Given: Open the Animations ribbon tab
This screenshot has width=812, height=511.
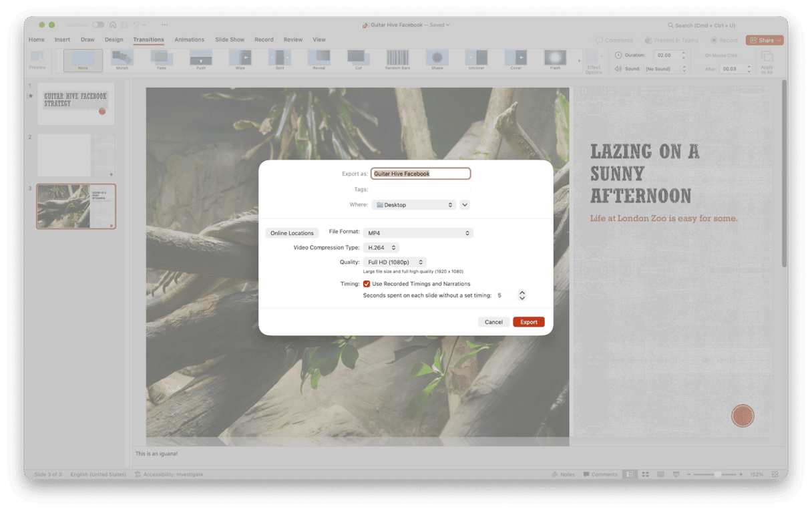Looking at the screenshot, I should [189, 39].
